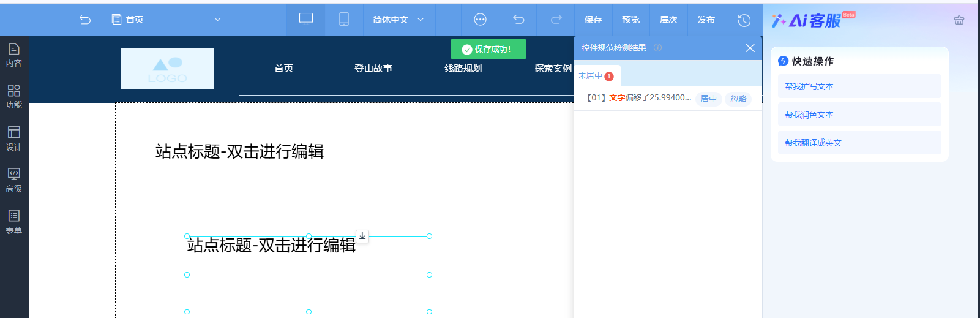Open the 内容 content sidebar panel
Screen dimensions: 980x318
(x=14, y=55)
